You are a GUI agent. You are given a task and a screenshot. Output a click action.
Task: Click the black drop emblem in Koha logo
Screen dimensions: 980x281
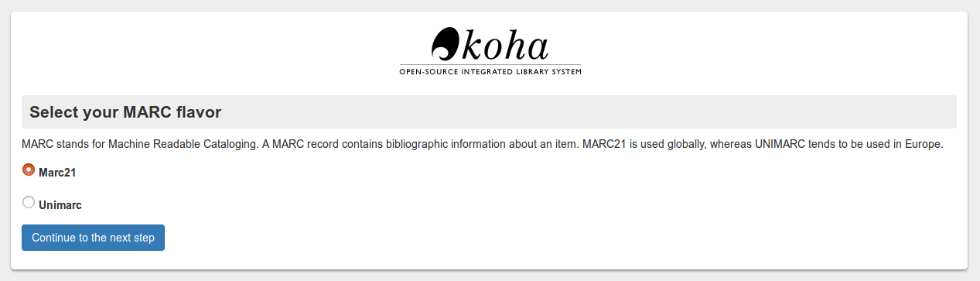(446, 44)
